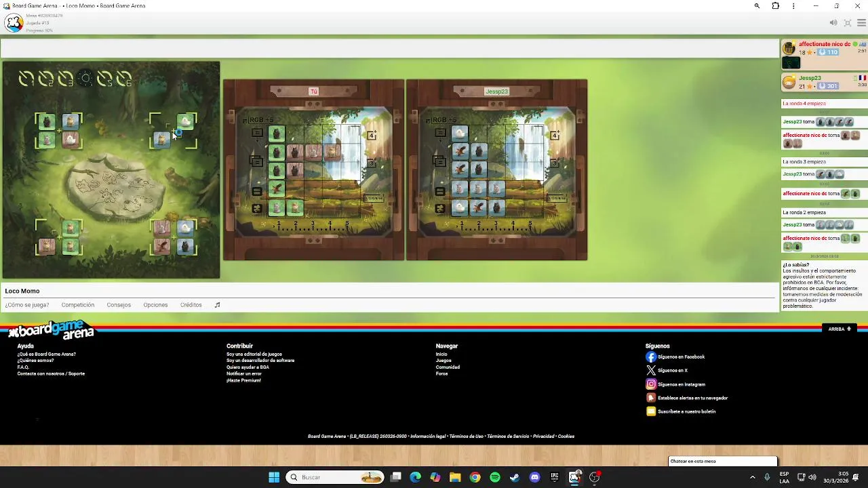Click the fullscreen icon in the header
The image size is (868, 488).
tap(848, 23)
